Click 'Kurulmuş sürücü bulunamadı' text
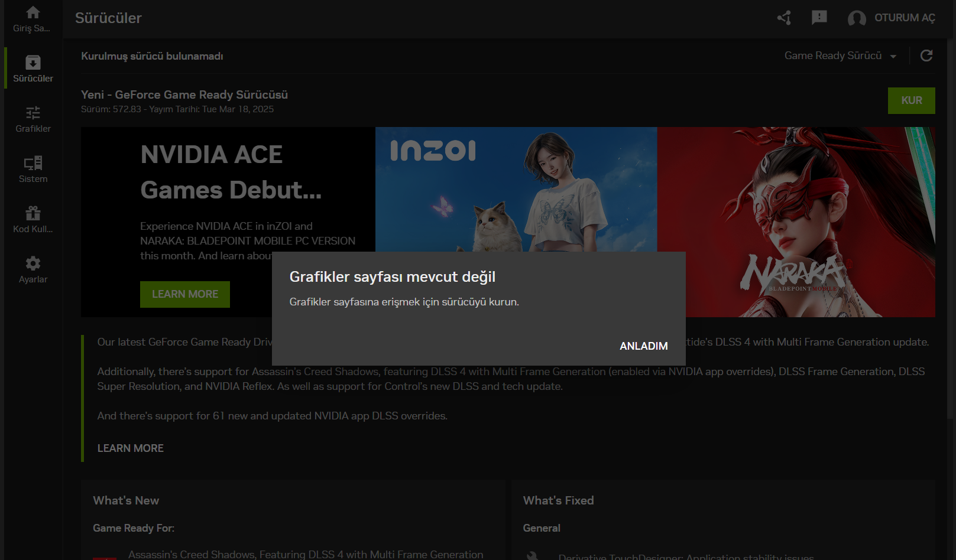Screen dimensions: 956x560 (x=152, y=56)
